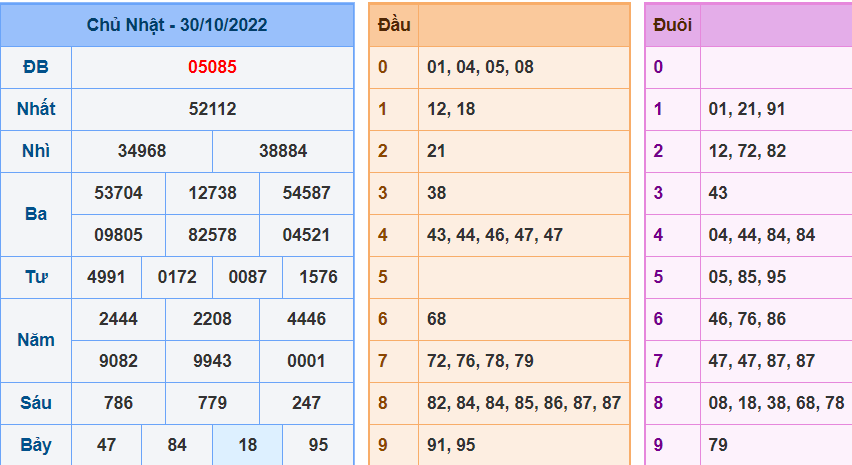The width and height of the screenshot is (852, 465).
Task: Click the date header Chủ Nhật - 30/10/2022
Action: point(177,25)
